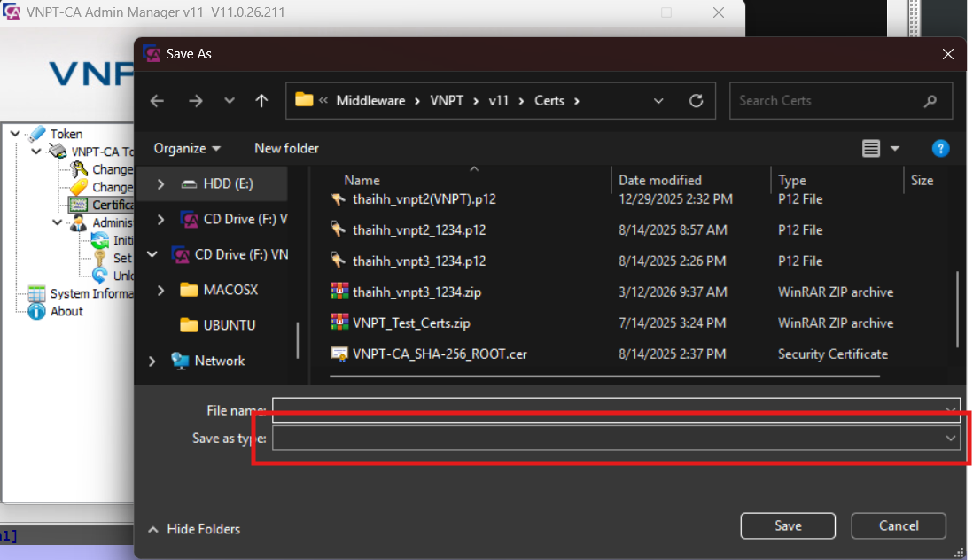
Task: Expand the MACOSX folder
Action: click(x=160, y=290)
